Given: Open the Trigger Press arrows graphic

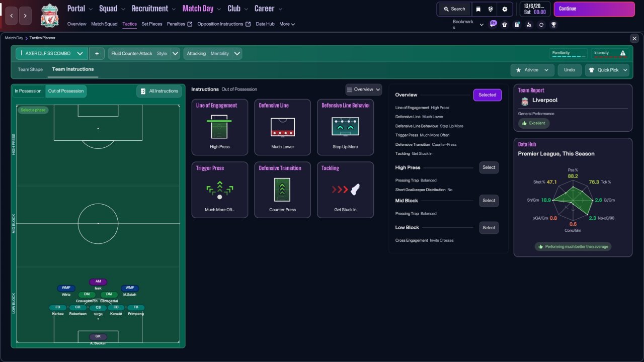Looking at the screenshot, I should [x=219, y=190].
